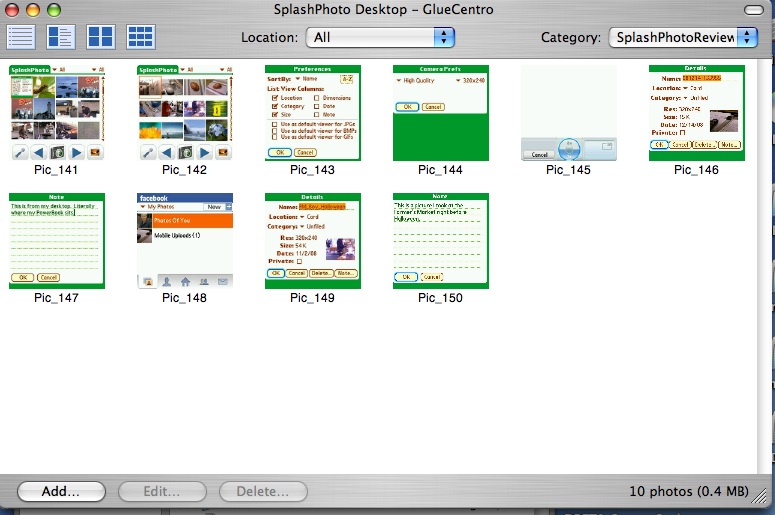Select the list-with-details view icon

[61, 37]
